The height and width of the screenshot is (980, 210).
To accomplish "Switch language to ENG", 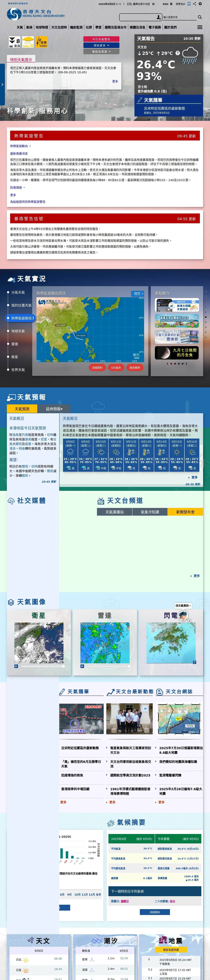I will coord(165,4).
